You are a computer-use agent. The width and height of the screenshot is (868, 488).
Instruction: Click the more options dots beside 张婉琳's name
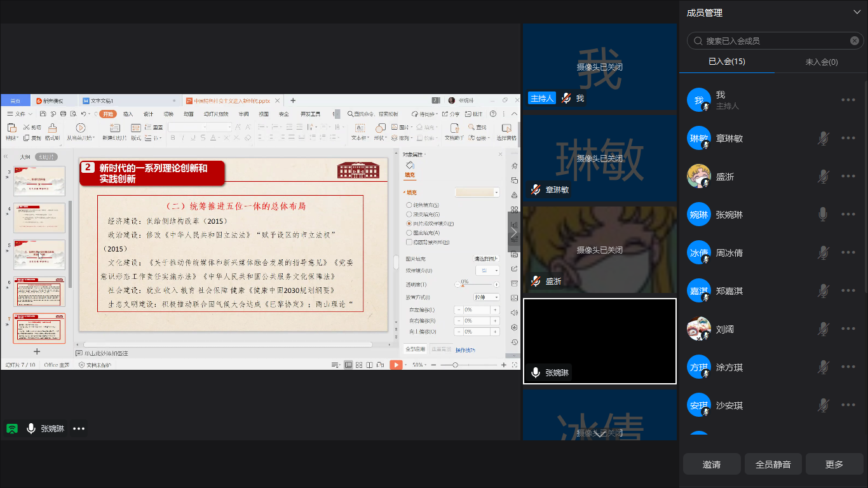pyautogui.click(x=79, y=429)
